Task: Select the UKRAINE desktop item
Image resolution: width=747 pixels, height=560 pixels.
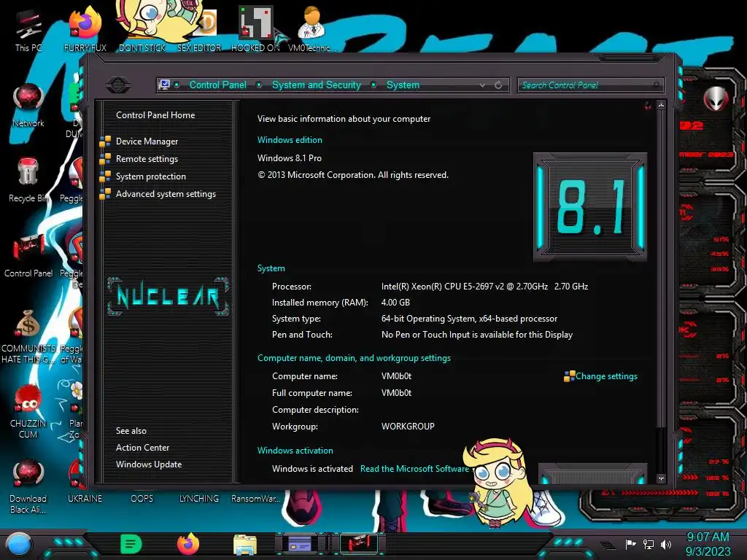Action: [x=85, y=499]
